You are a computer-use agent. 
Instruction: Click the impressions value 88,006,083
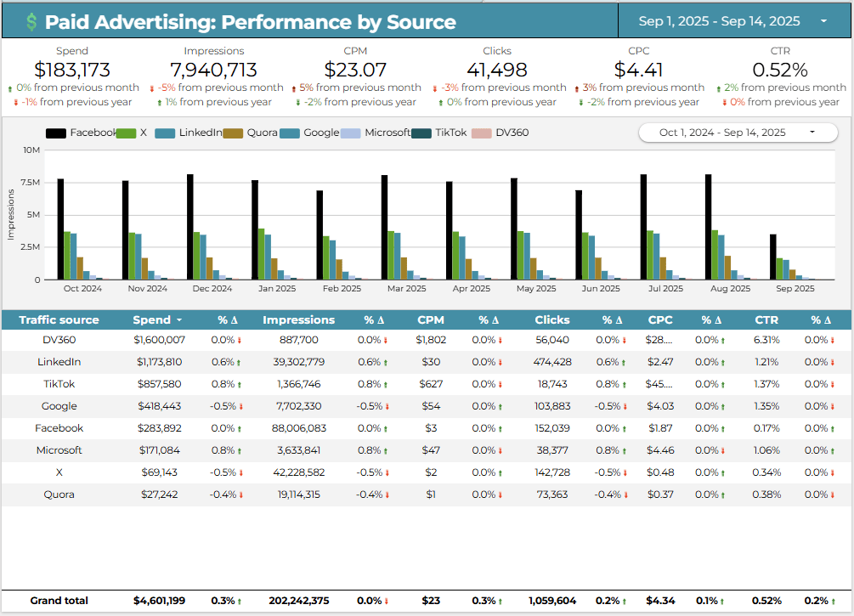298,428
